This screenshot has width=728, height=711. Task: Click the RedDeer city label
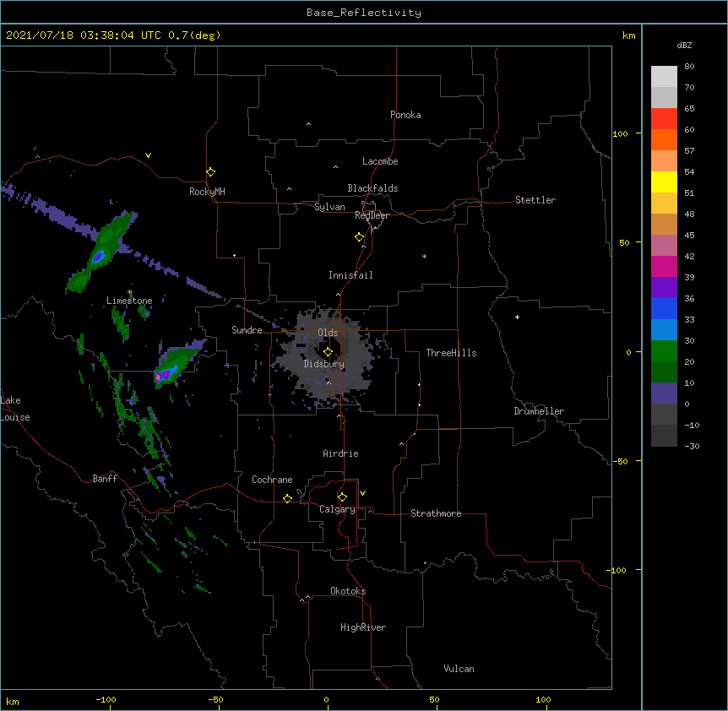coord(372,215)
